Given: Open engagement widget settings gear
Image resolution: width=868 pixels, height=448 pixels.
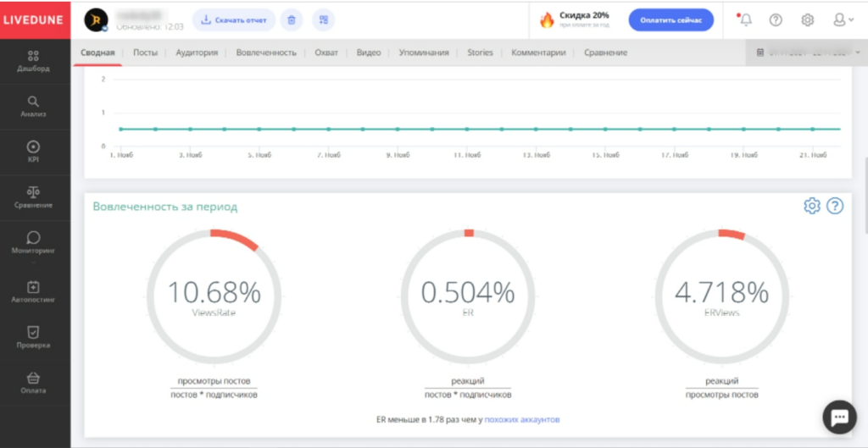Looking at the screenshot, I should tap(811, 206).
